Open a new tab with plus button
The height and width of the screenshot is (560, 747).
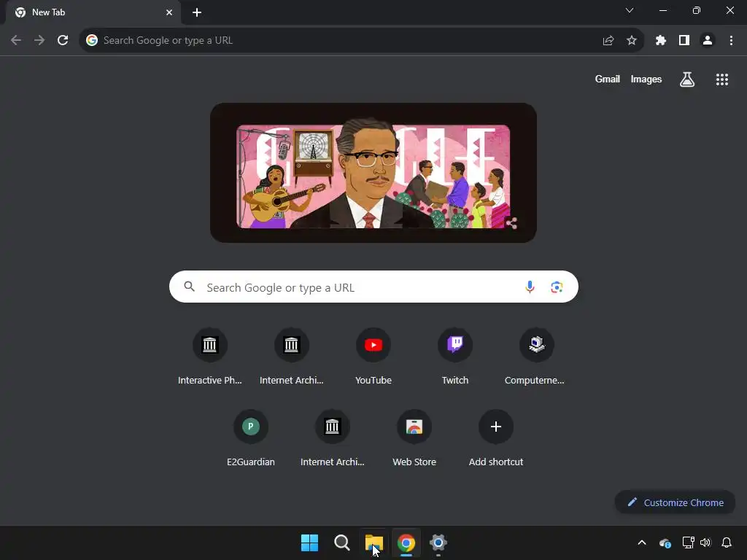point(197,12)
